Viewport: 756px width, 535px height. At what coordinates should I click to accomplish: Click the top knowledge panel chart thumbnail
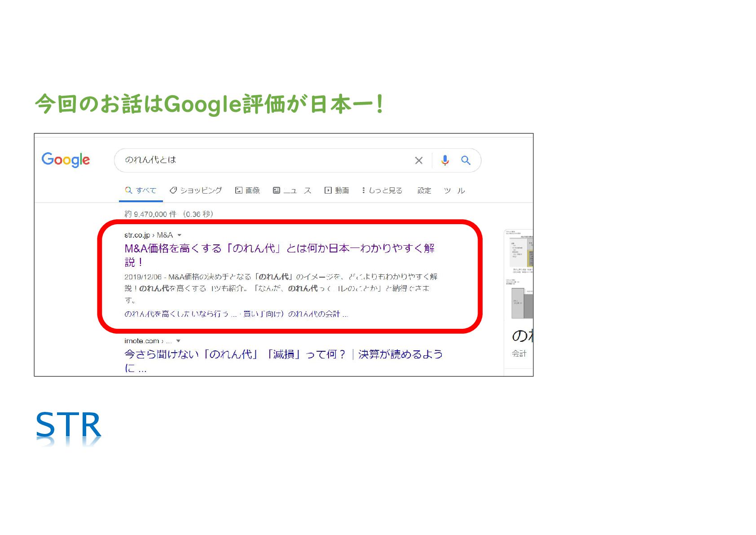pyautogui.click(x=520, y=252)
